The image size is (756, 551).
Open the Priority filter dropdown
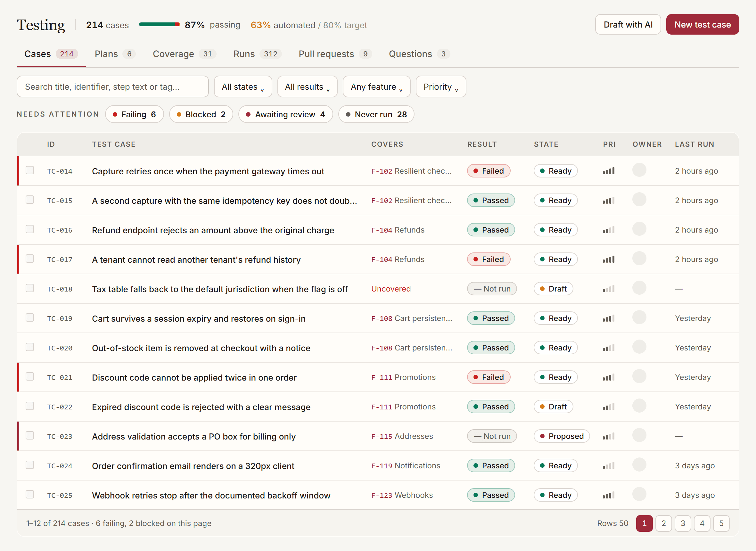click(x=440, y=87)
